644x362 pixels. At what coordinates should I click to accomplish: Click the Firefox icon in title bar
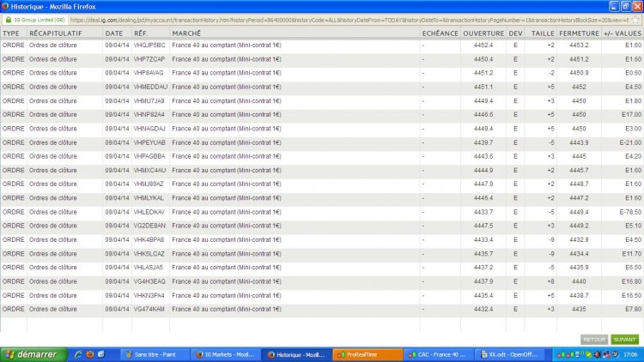point(5,6)
